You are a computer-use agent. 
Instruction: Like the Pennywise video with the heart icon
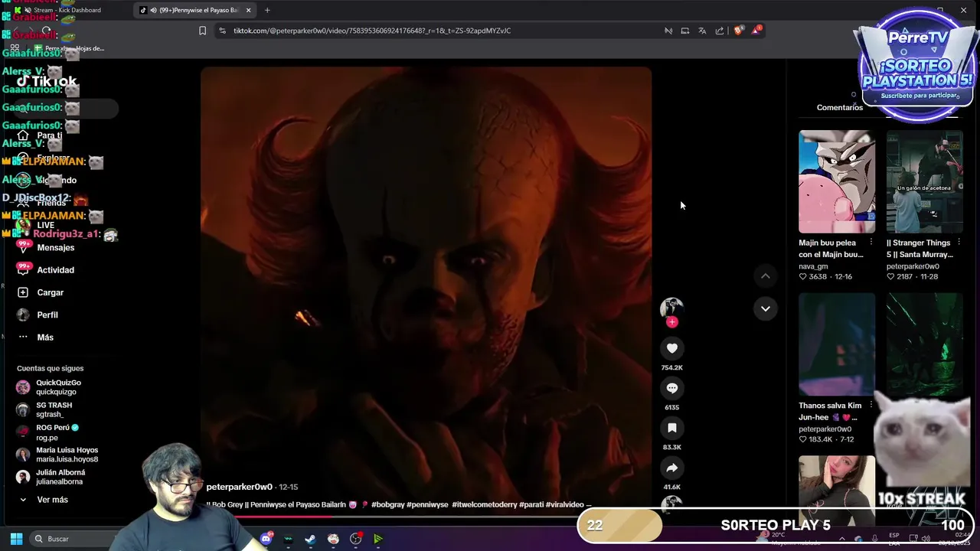[671, 348]
